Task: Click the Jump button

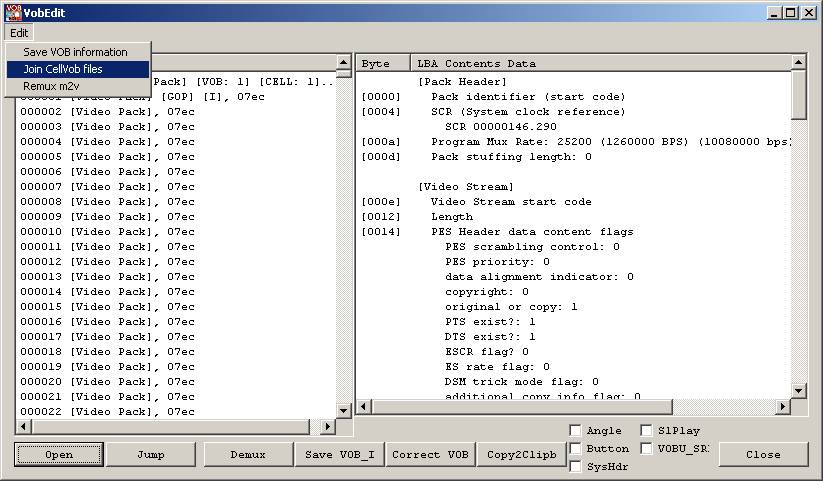Action: pos(151,455)
